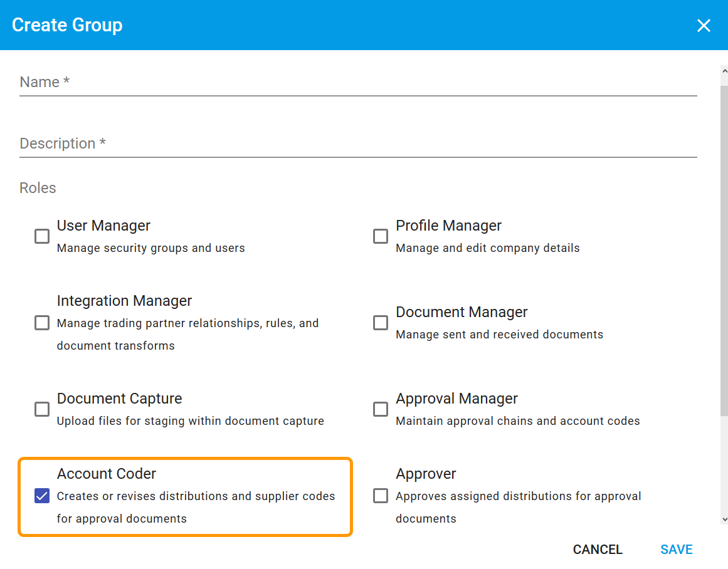Click the Approver role title text
728x569 pixels.
point(426,474)
